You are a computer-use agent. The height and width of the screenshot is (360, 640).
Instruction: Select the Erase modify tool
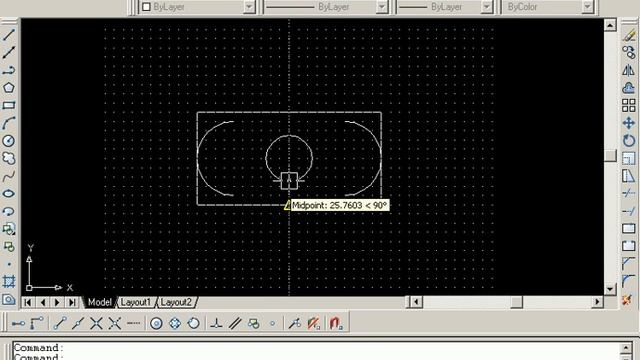[629, 35]
